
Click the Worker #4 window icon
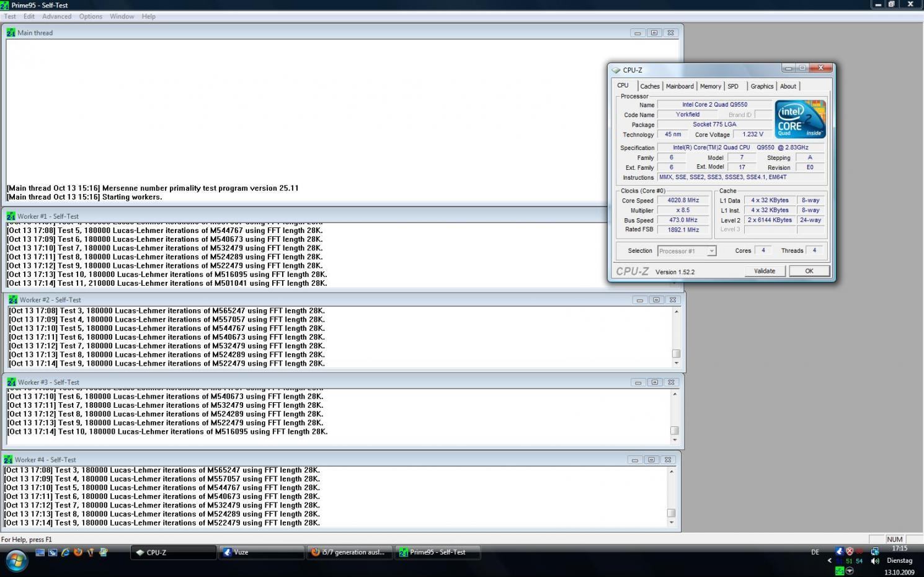tap(8, 459)
